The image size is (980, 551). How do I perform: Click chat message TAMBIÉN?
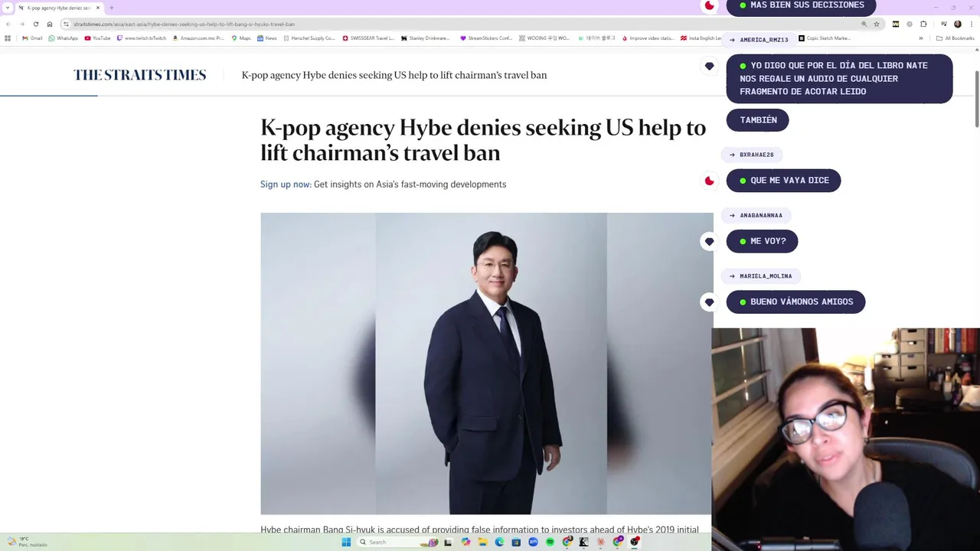[757, 120]
